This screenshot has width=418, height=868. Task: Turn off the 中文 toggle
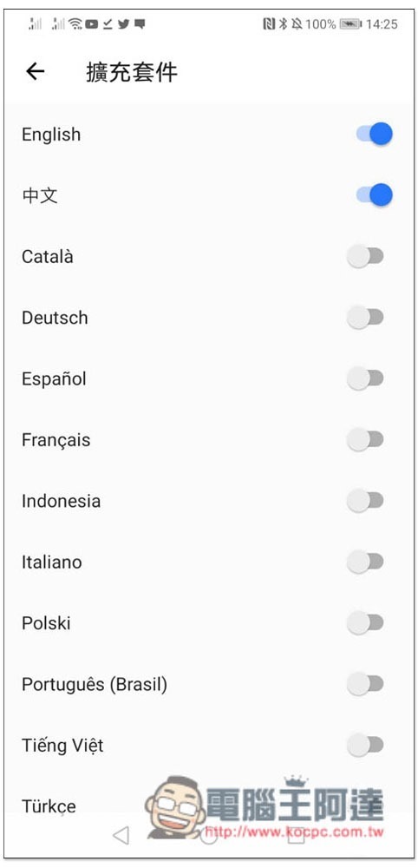click(x=375, y=194)
